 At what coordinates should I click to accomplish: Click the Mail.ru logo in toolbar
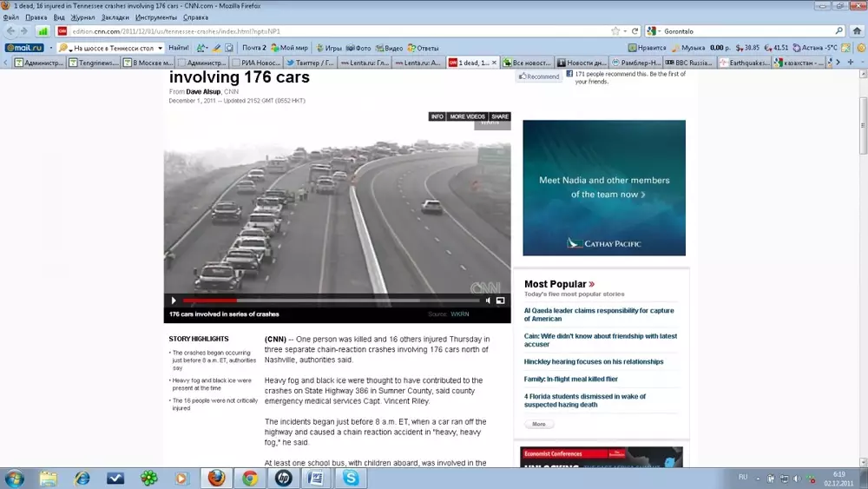[24, 48]
